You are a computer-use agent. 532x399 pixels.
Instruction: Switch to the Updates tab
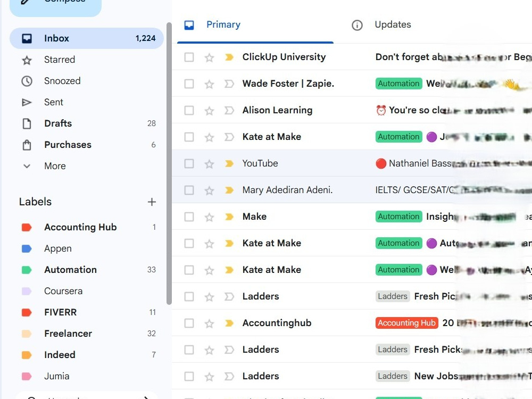pos(393,25)
